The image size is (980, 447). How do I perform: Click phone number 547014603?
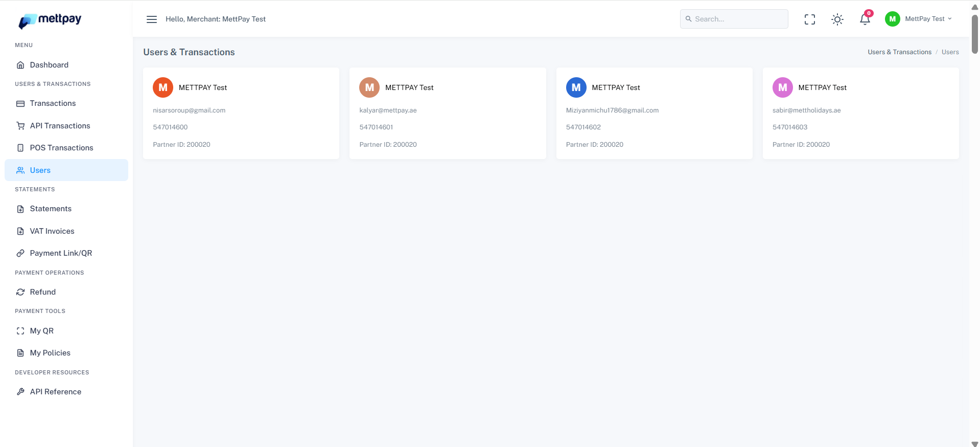[790, 127]
